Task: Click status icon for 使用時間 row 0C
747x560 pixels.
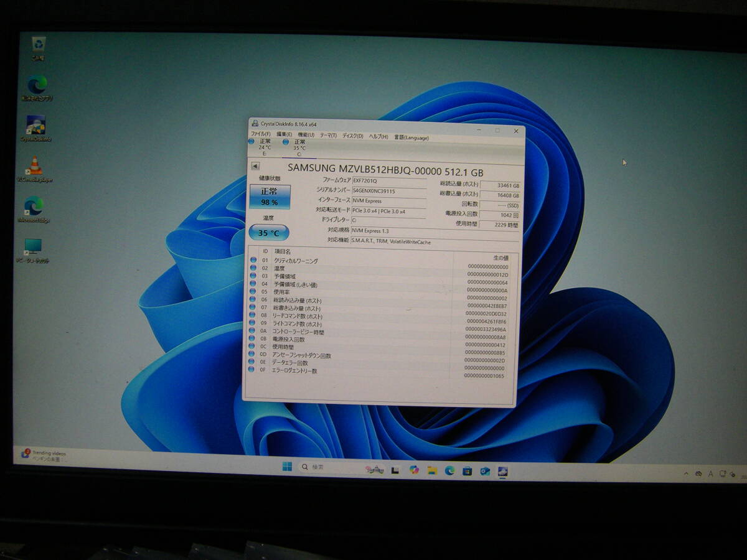Action: 253,346
